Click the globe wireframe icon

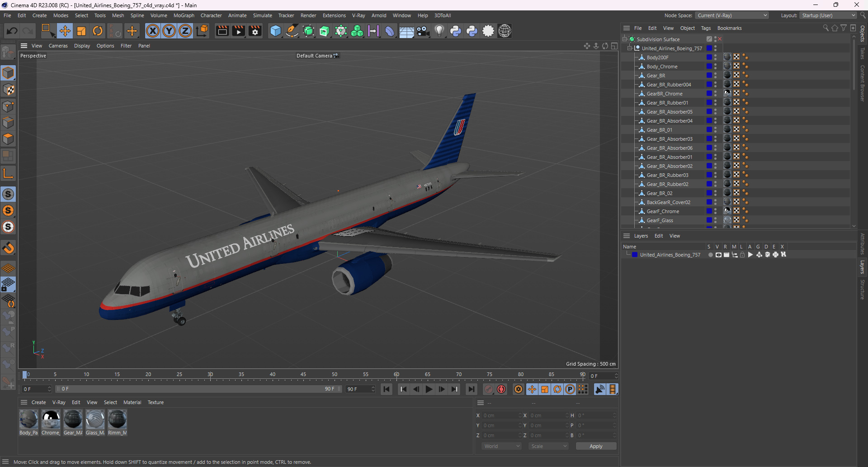(x=505, y=31)
